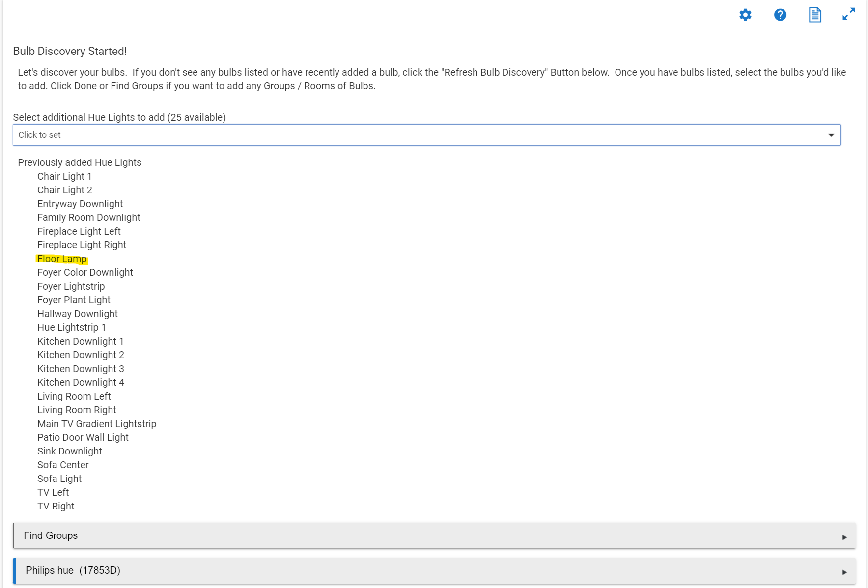The width and height of the screenshot is (868, 588).
Task: Open the document notes icon
Action: pos(815,15)
